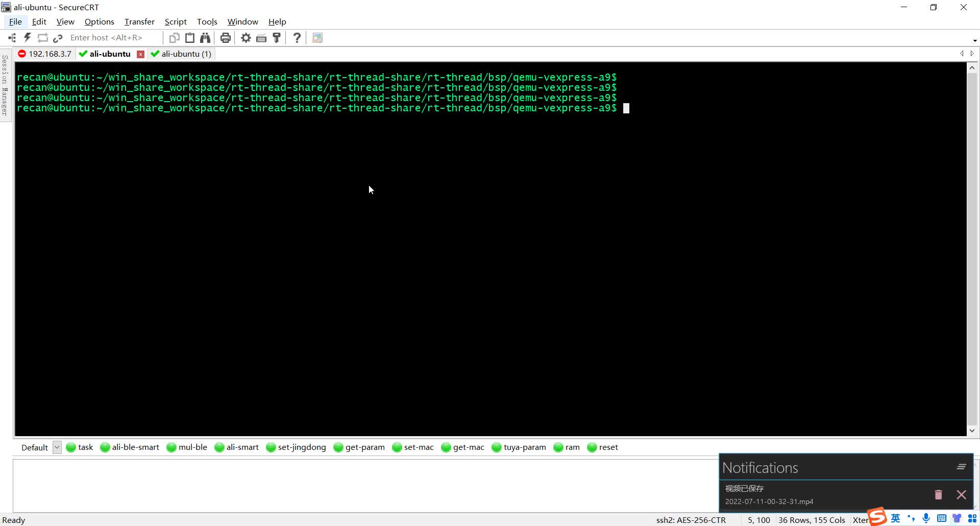Click the terminal scrollbar up arrow
This screenshot has width=980, height=526.
972,68
